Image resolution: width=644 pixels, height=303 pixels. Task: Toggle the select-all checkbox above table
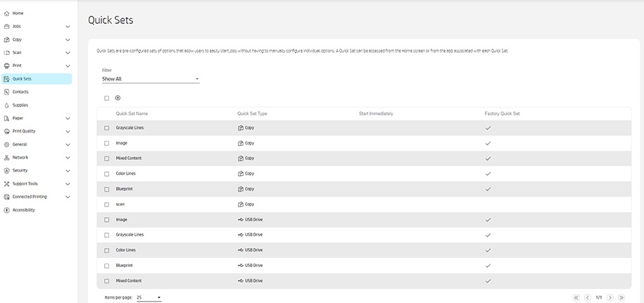click(107, 98)
